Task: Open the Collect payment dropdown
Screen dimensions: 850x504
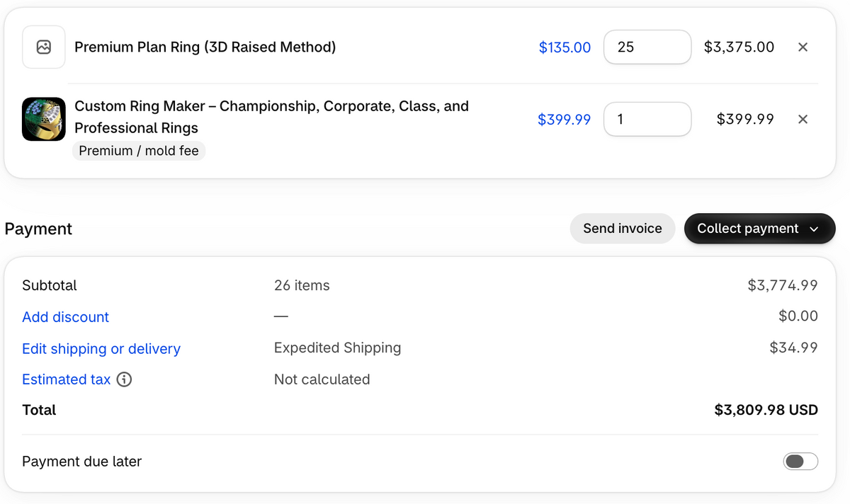Action: [x=759, y=229]
